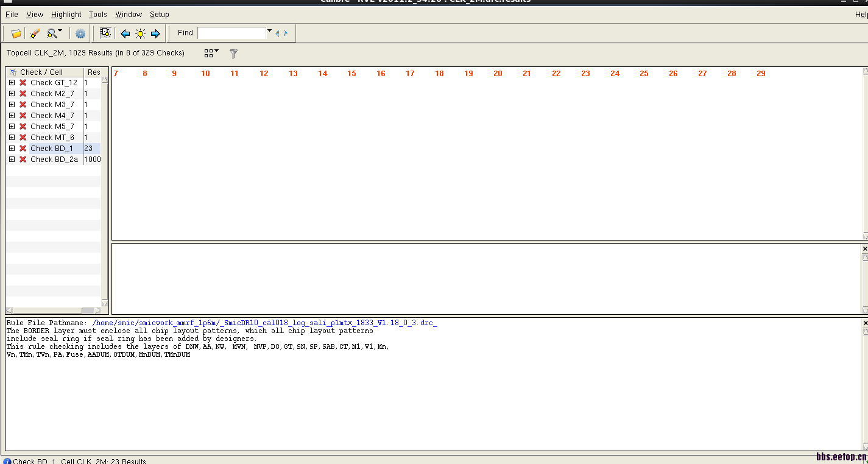Select the Check BD_2a row label
This screenshot has width=868, height=464.
tap(54, 160)
